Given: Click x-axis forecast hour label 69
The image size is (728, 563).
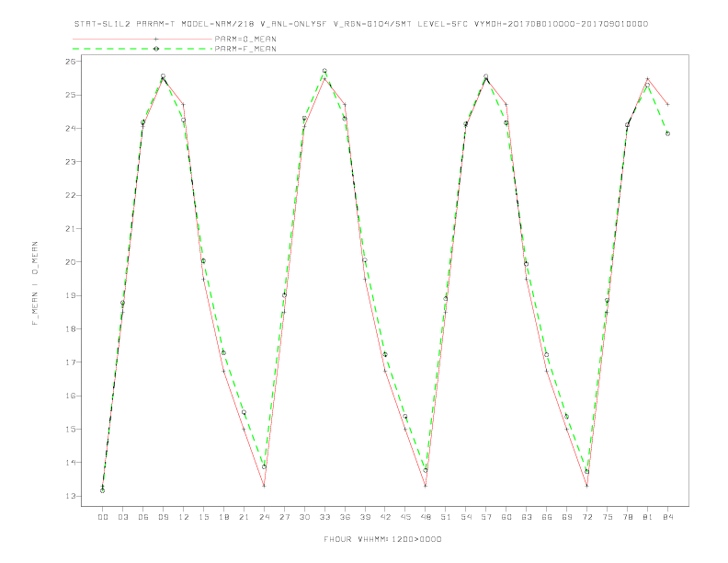Looking at the screenshot, I should (x=567, y=517).
